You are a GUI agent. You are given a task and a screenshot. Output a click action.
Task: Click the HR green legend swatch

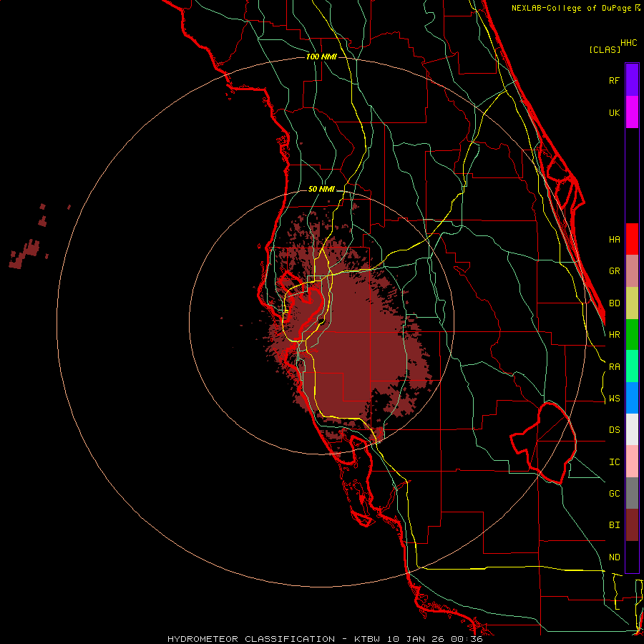pos(632,335)
